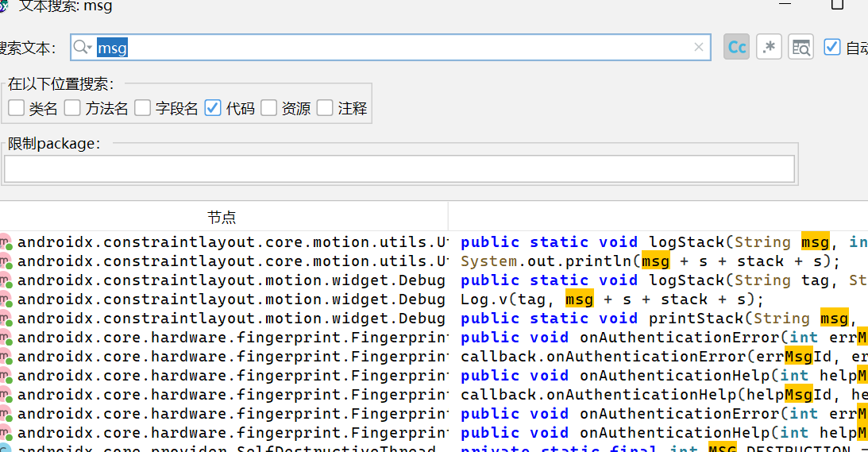Image resolution: width=868 pixels, height=452 pixels.
Task: Click node cell of the printStack row
Action: coord(224,319)
